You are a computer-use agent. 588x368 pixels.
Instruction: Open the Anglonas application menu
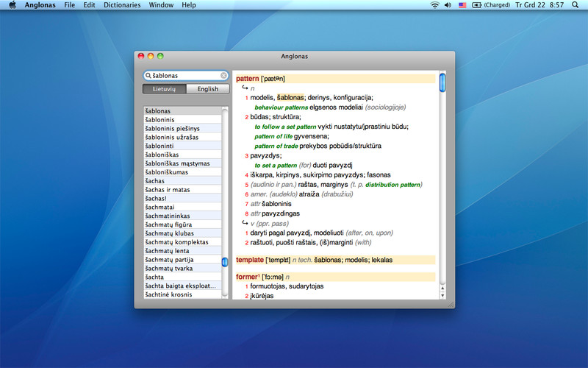[40, 5]
